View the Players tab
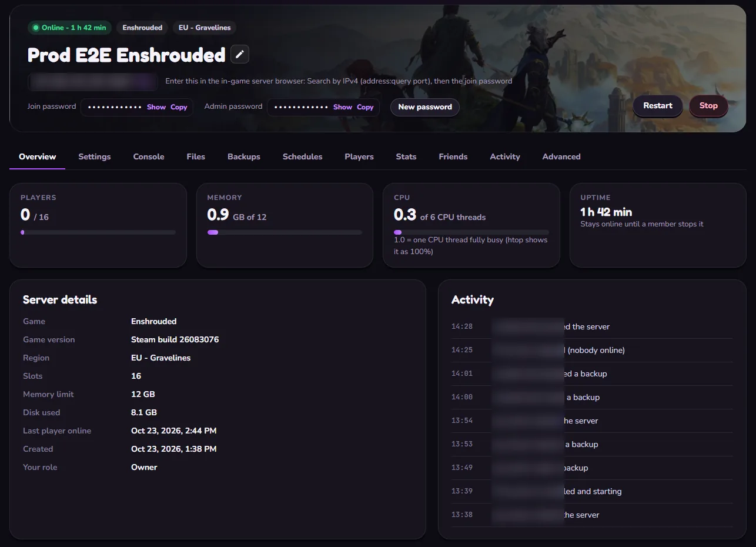Image resolution: width=756 pixels, height=547 pixels. 359,156
